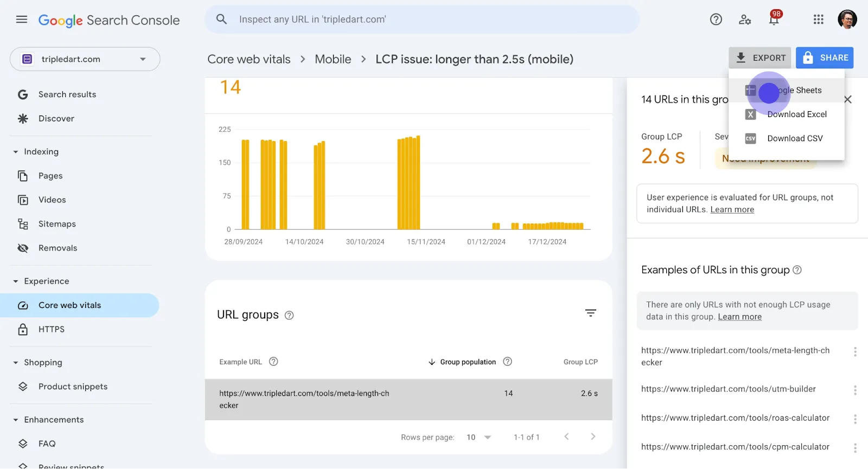Choose Download Excel from export menu
The height and width of the screenshot is (469, 868).
click(x=787, y=114)
